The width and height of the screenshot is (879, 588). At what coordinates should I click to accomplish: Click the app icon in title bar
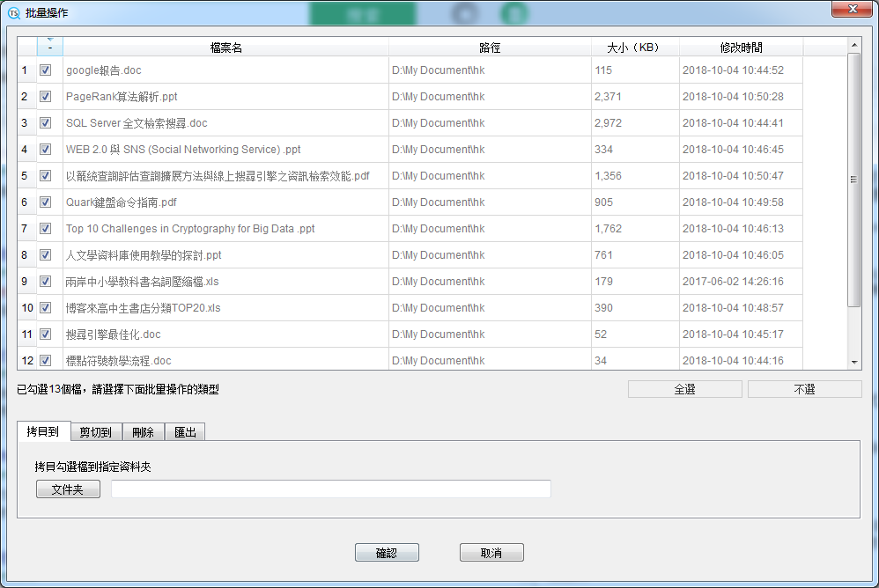pyautogui.click(x=13, y=12)
